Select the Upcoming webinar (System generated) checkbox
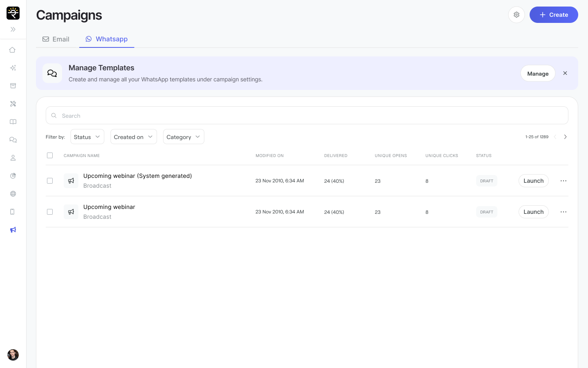 click(x=50, y=181)
